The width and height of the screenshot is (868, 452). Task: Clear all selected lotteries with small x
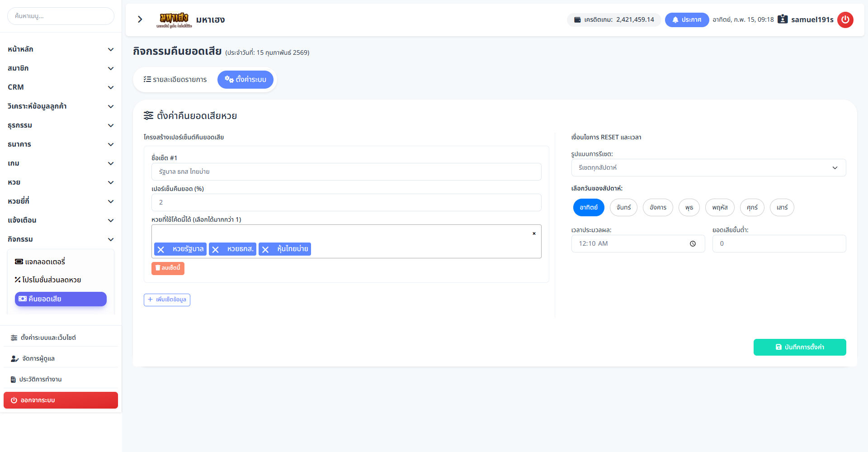click(534, 233)
